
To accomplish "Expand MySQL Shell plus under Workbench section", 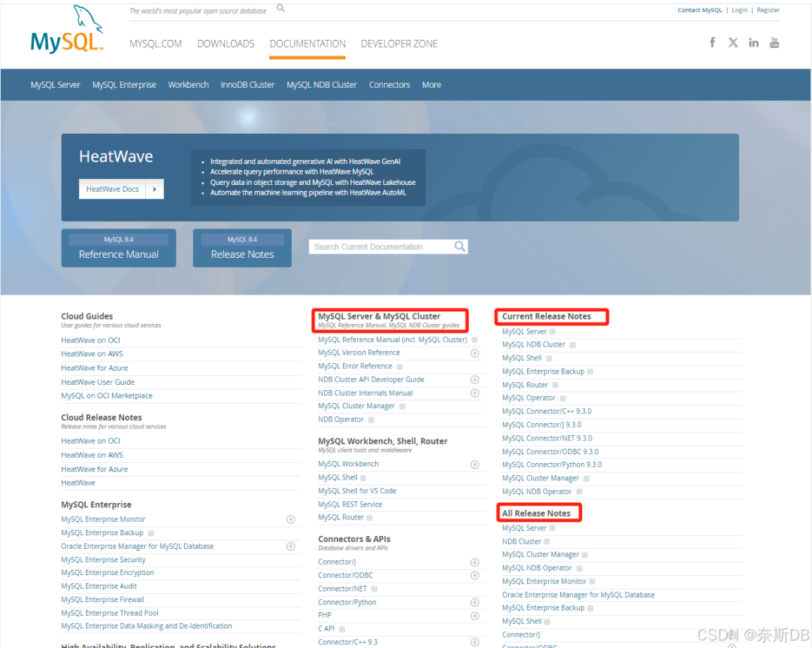I will point(363,478).
